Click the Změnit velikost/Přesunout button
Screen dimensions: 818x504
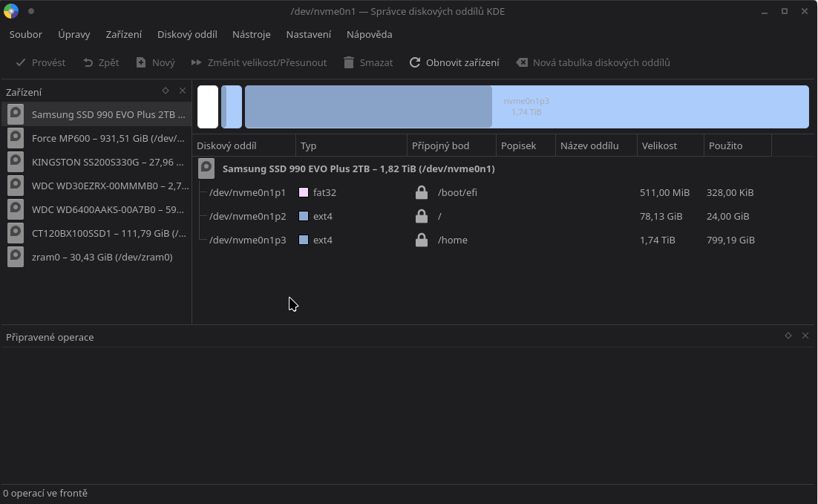pyautogui.click(x=259, y=63)
